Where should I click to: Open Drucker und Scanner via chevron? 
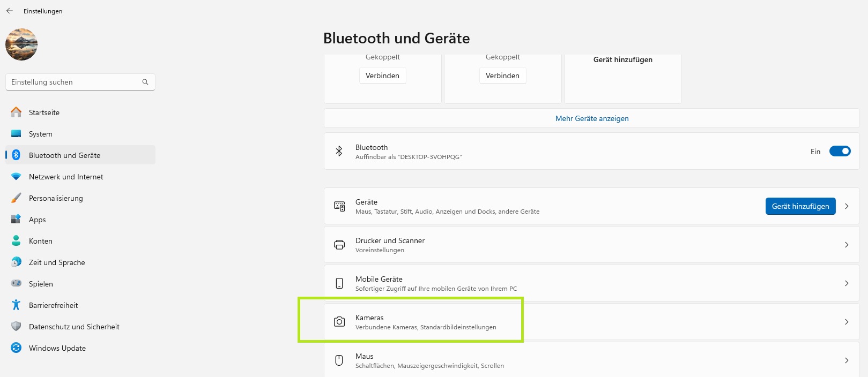847,245
